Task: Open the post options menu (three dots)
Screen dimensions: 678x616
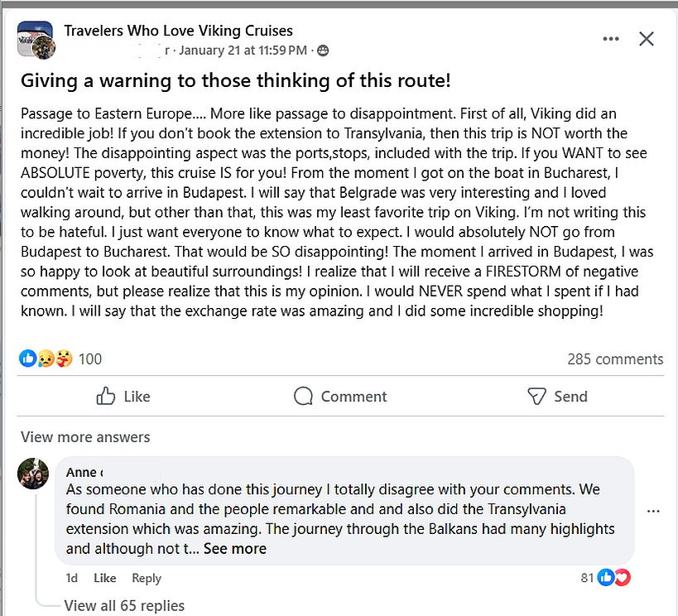Action: pos(611,38)
